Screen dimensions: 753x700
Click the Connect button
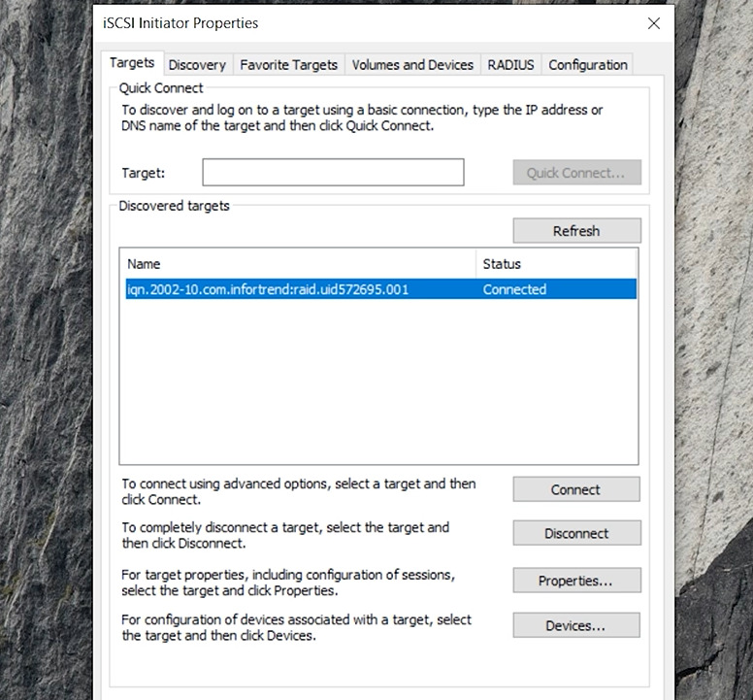[x=576, y=489]
